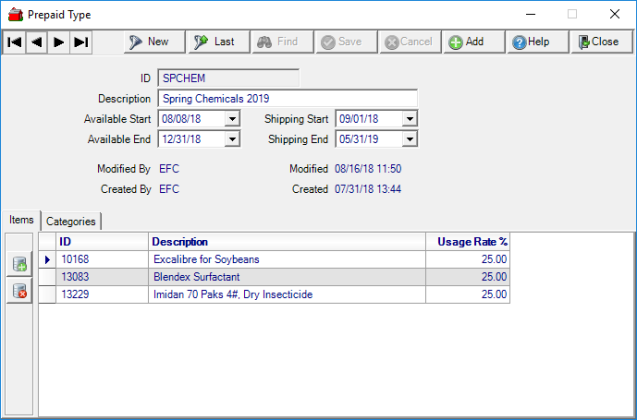Click the green Add button

point(466,42)
